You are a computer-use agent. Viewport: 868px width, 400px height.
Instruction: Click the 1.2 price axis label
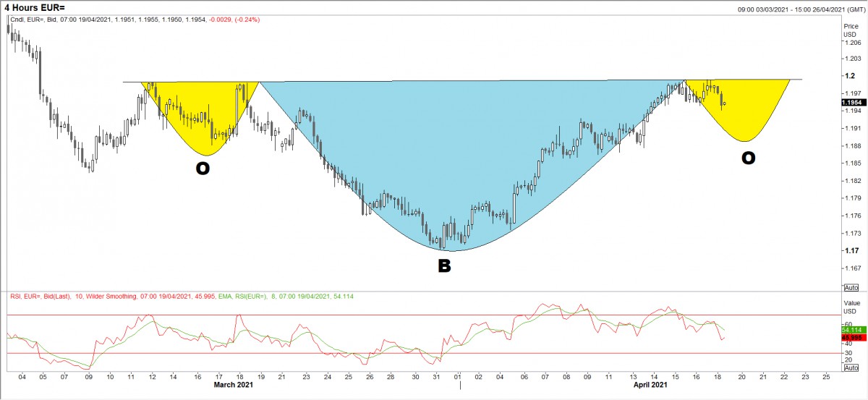849,76
